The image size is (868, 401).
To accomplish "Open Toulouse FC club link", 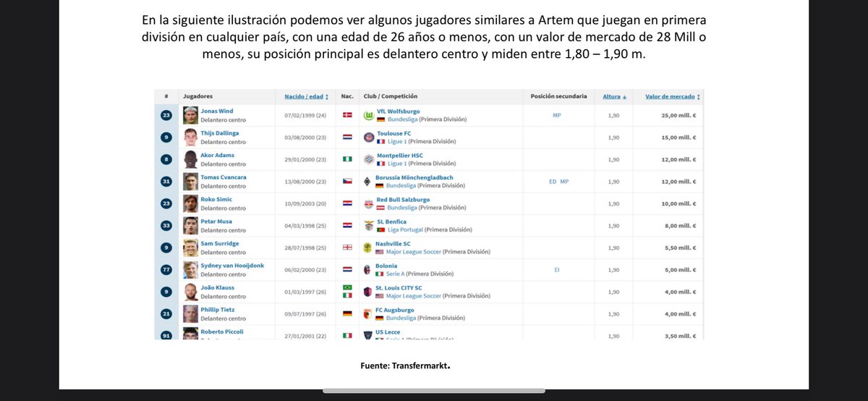I will click(394, 133).
